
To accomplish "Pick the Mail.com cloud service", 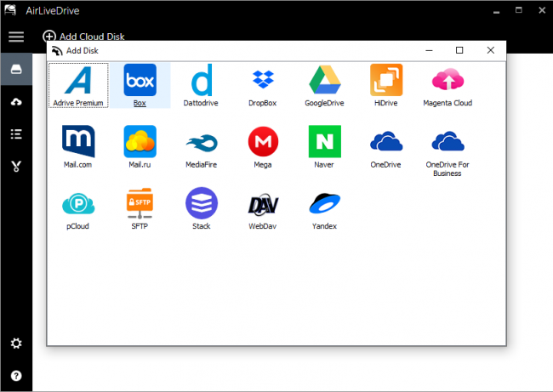I will 78,143.
